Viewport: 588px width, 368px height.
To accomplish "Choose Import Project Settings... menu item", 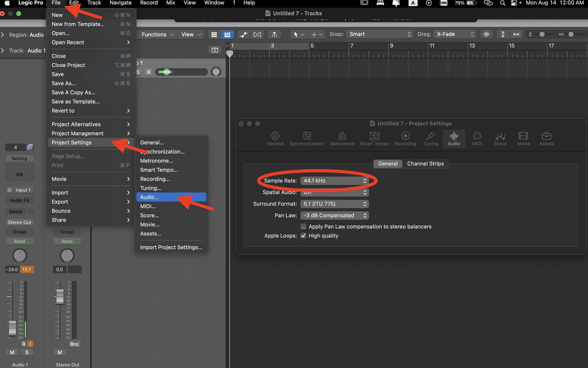I will 171,247.
